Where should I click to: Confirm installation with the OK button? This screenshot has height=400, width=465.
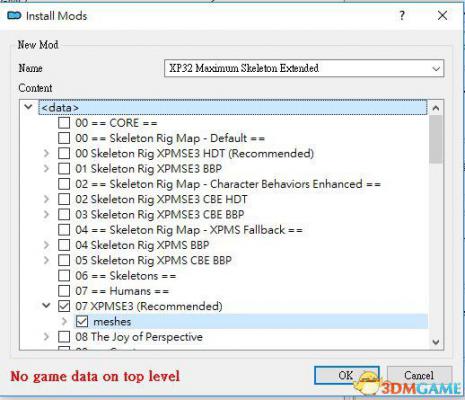(346, 375)
